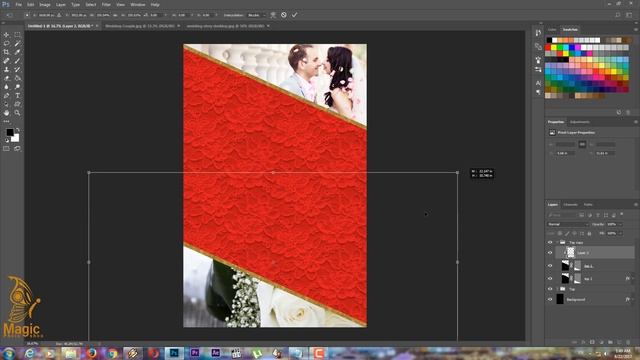Screen dimensions: 640x360
Task: Click the delete layer trash icon
Action: (x=629, y=342)
